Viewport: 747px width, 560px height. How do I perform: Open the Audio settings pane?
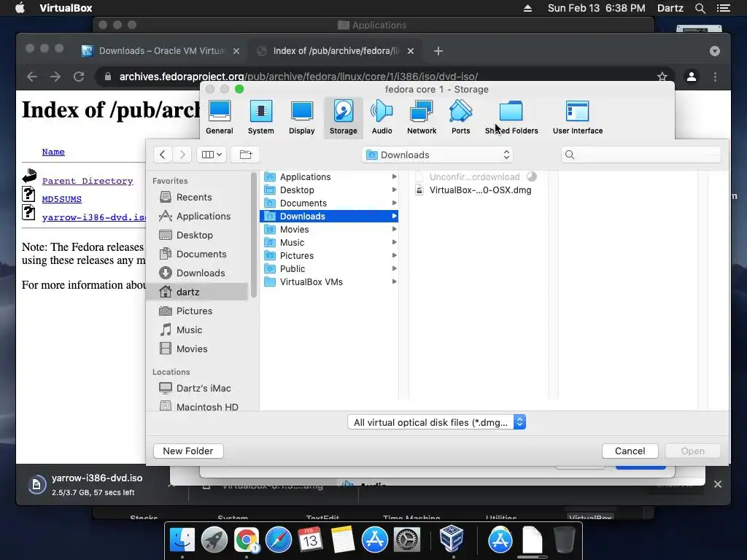click(382, 117)
